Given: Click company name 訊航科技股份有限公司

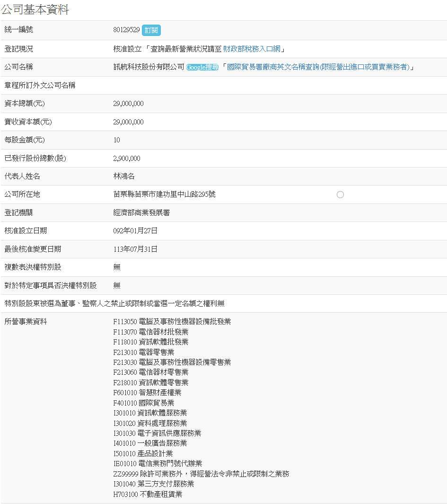Looking at the screenshot, I should (x=149, y=67).
